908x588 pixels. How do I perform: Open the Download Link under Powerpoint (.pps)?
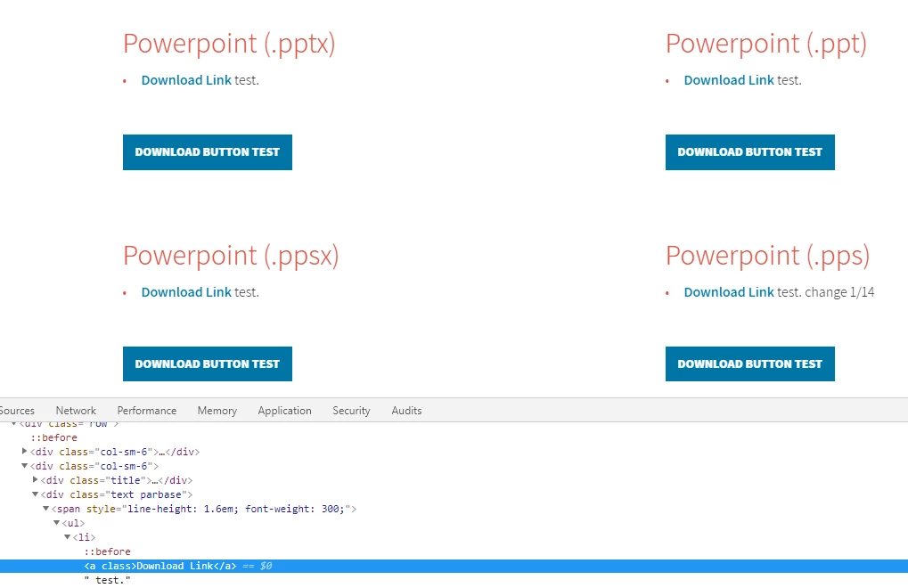[729, 292]
